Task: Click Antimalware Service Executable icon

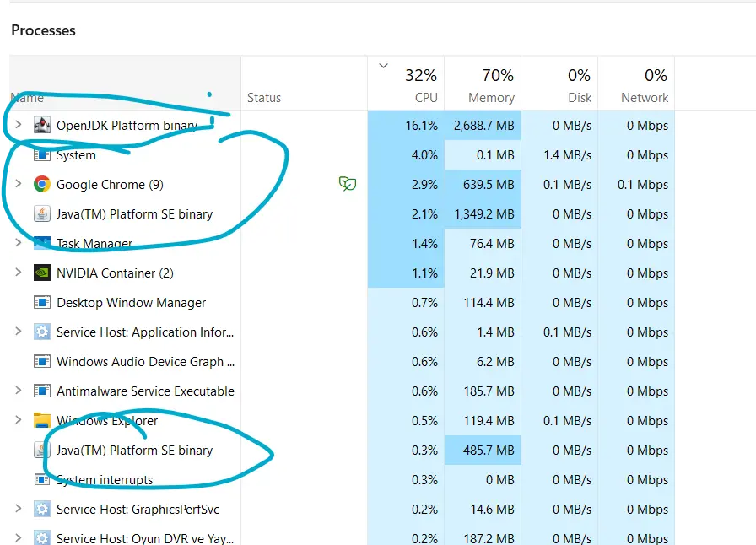Action: point(42,391)
